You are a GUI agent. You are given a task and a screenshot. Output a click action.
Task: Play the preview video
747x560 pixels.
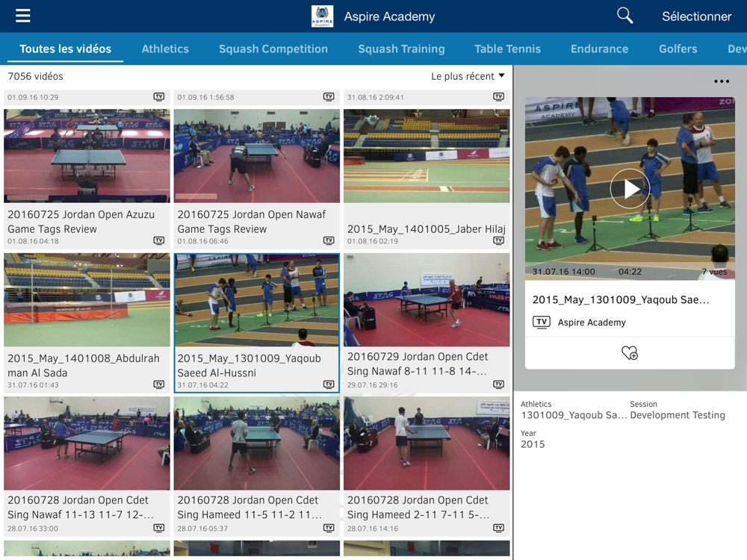click(x=630, y=189)
